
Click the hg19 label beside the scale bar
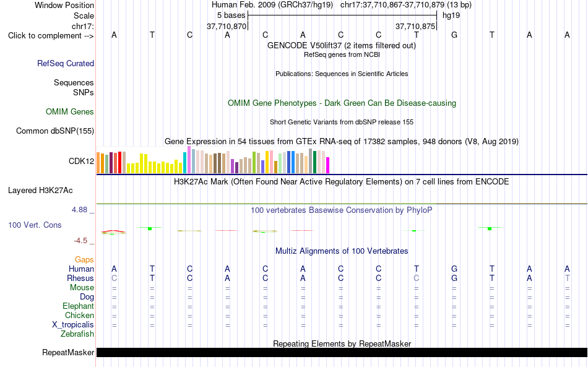[x=451, y=15]
